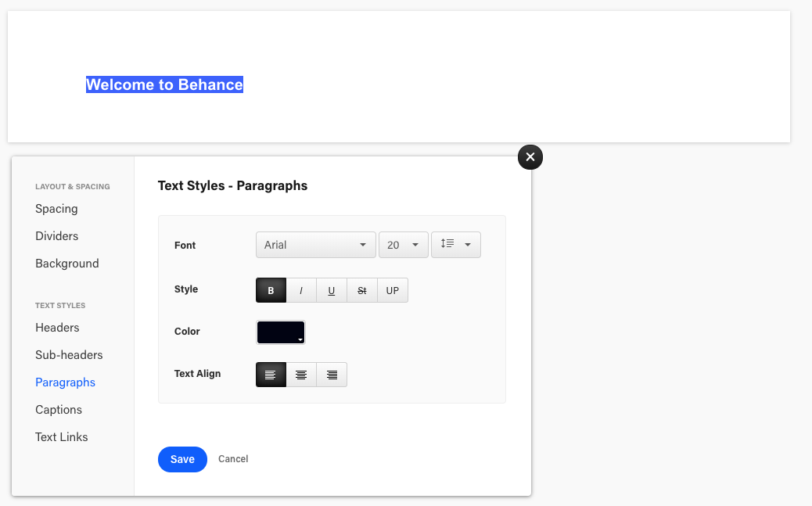
Task: Align paragraph text right
Action: coord(332,375)
